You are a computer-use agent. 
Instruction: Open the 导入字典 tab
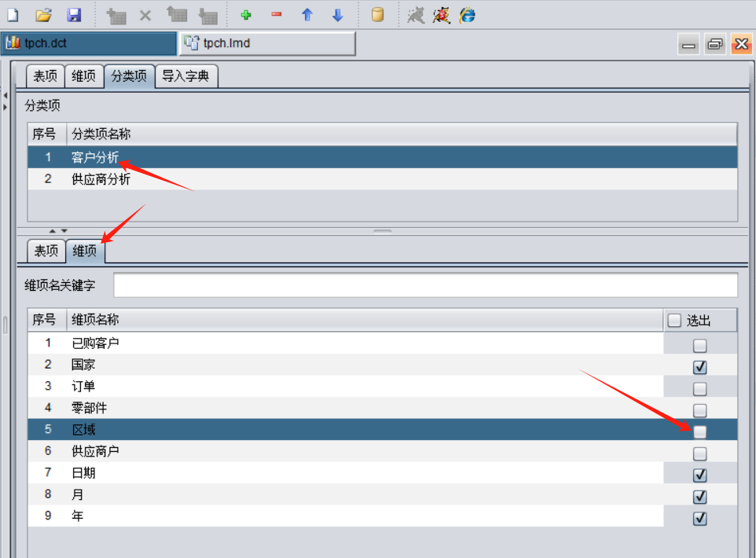(186, 76)
